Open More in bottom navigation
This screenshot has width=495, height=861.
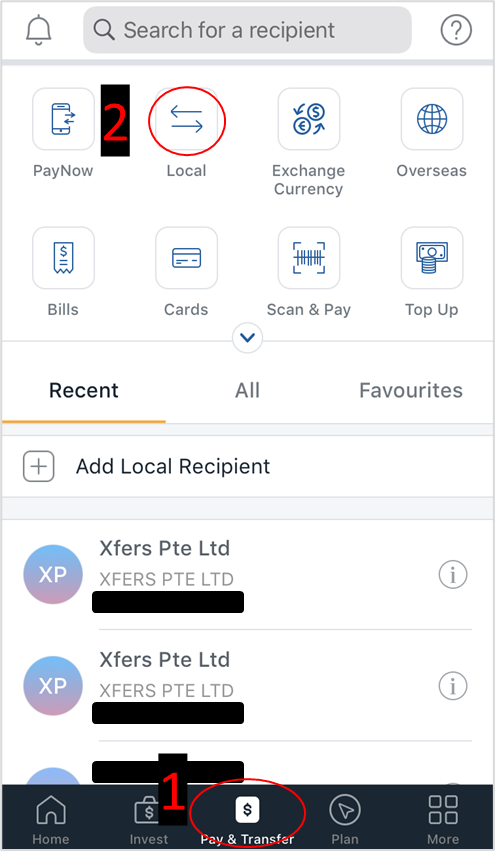[x=443, y=820]
